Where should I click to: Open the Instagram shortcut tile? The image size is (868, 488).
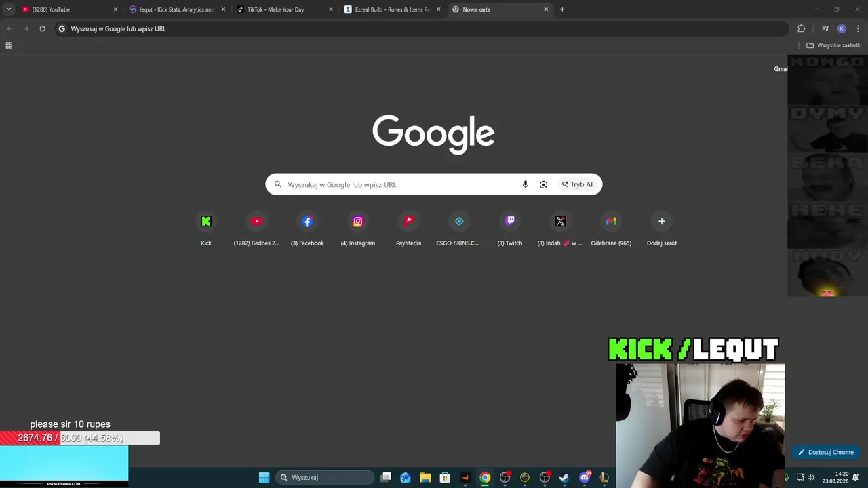pos(358,229)
